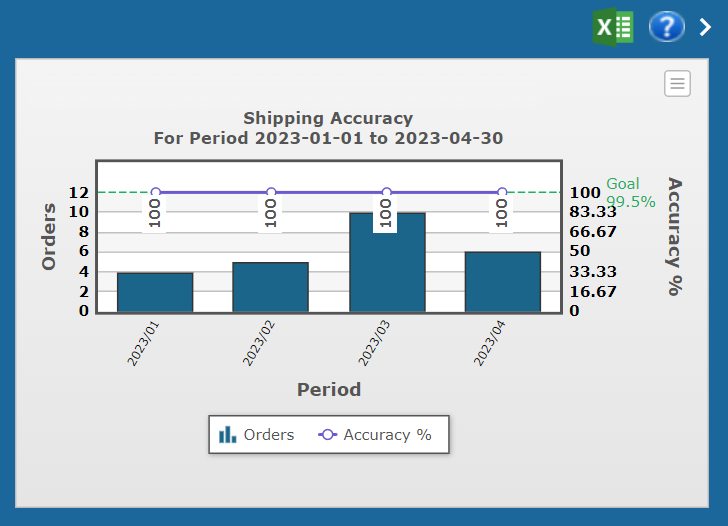Viewport: 728px width, 526px height.
Task: Click the green Goal 99.5% label
Action: (x=630, y=193)
